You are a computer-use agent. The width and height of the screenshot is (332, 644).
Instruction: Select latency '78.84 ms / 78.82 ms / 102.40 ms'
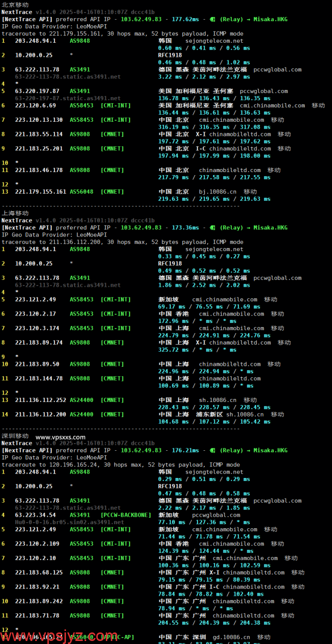coord(211,594)
